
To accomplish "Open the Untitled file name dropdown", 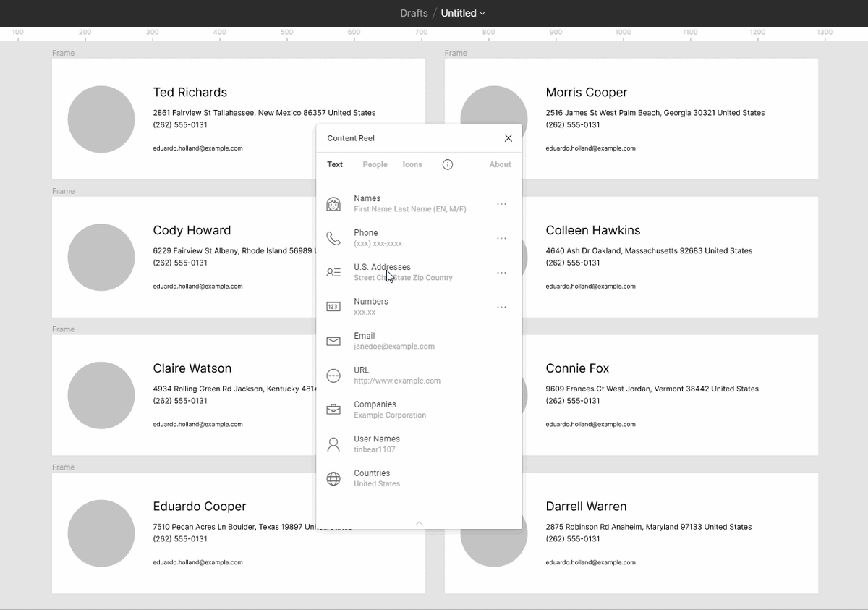I will point(463,13).
